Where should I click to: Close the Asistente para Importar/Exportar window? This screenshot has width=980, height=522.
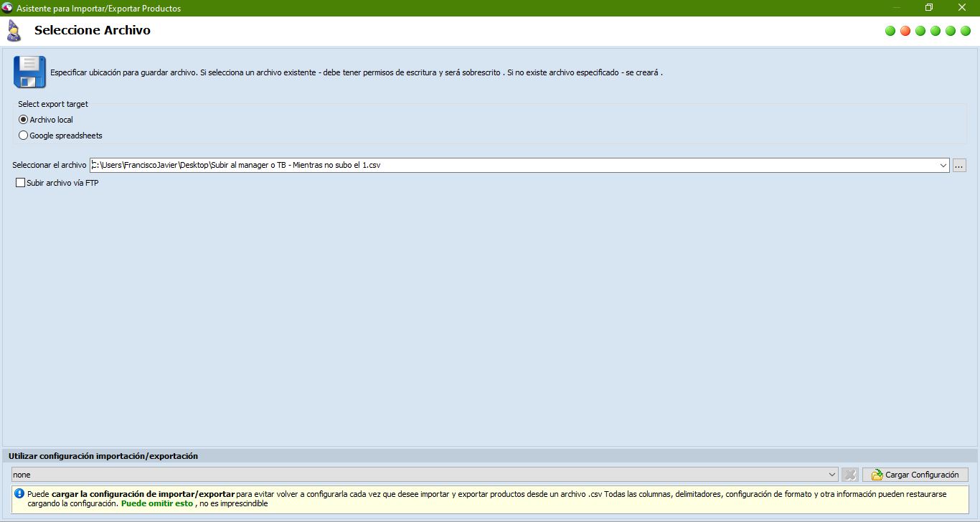962,8
